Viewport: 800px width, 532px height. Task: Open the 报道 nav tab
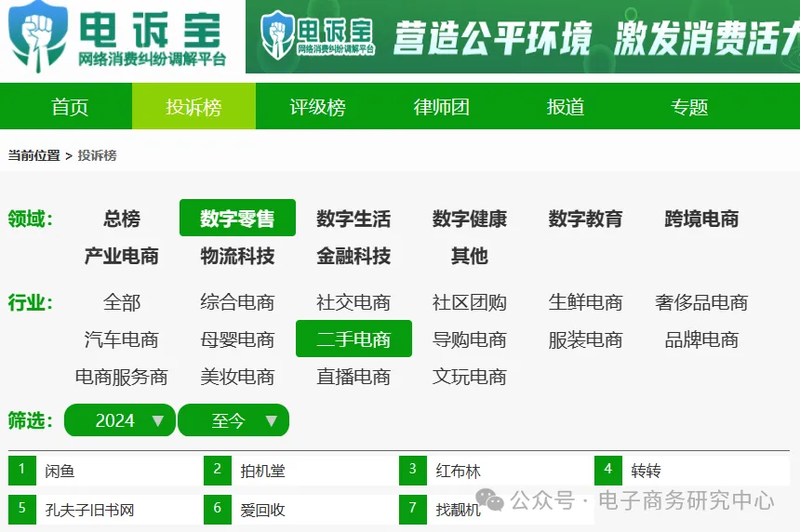pos(566,107)
